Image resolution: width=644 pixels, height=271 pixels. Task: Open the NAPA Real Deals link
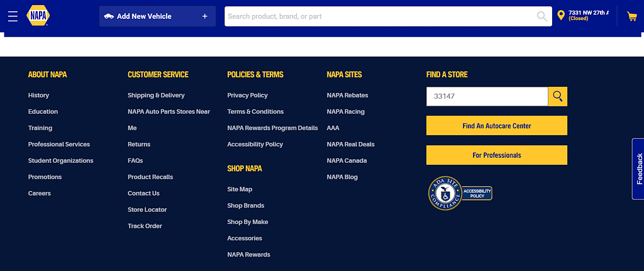point(351,145)
